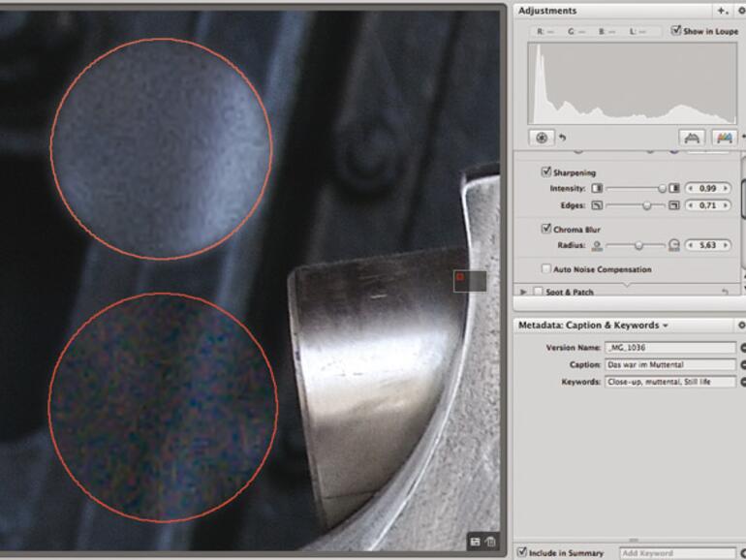Image resolution: width=746 pixels, height=560 pixels.
Task: Decrease Radius value with left arrow
Action: tap(691, 245)
